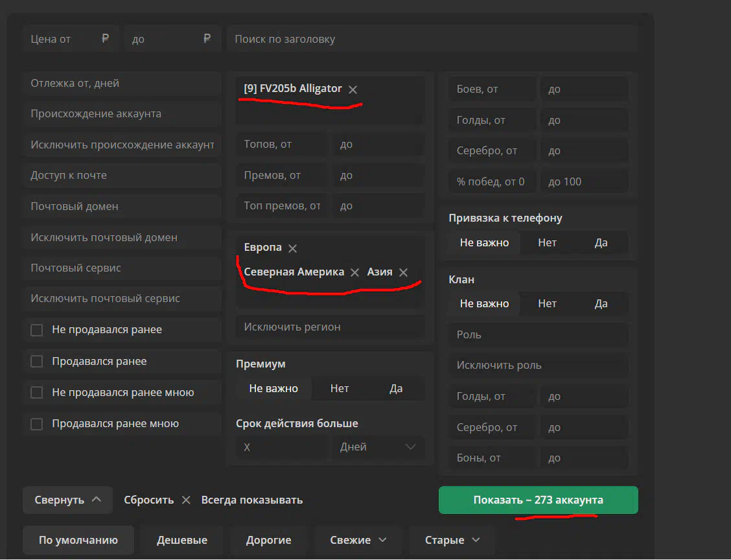Viewport: 731px width, 560px height.
Task: Set Клан filter to Нет
Action: (x=547, y=303)
